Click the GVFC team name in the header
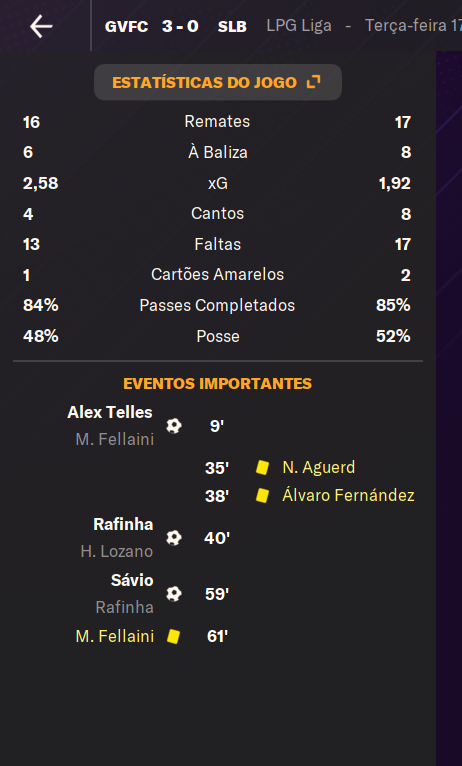 [x=126, y=26]
